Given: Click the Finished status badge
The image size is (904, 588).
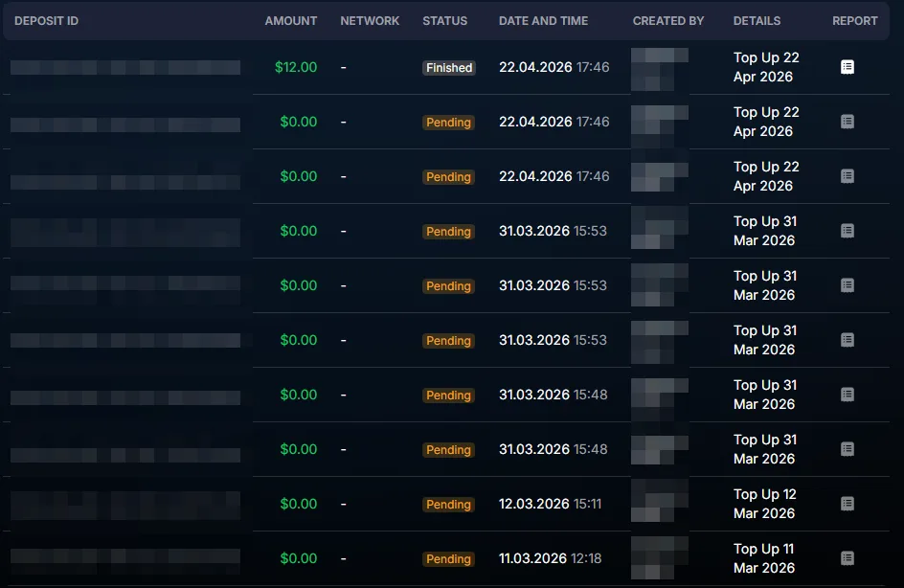Looking at the screenshot, I should (x=449, y=68).
